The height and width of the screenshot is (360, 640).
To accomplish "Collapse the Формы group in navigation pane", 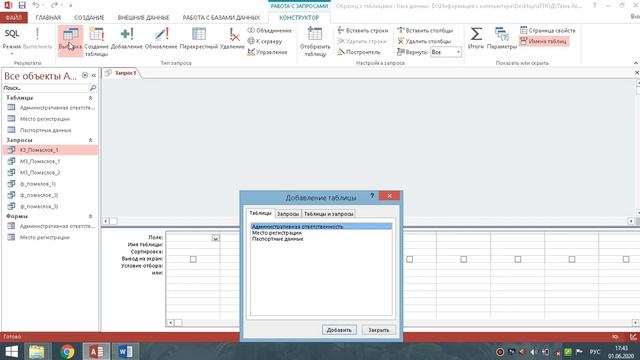I will click(90, 216).
